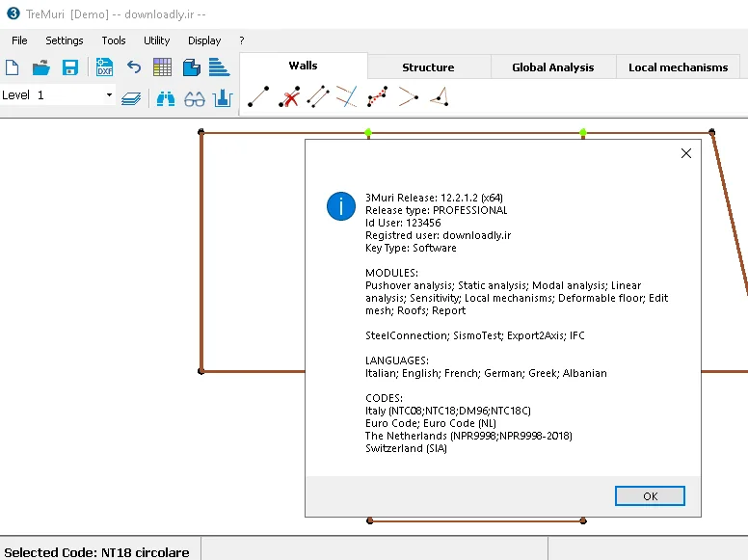Viewport: 748px width, 560px height.
Task: Open the Utility menu
Action: 157,40
